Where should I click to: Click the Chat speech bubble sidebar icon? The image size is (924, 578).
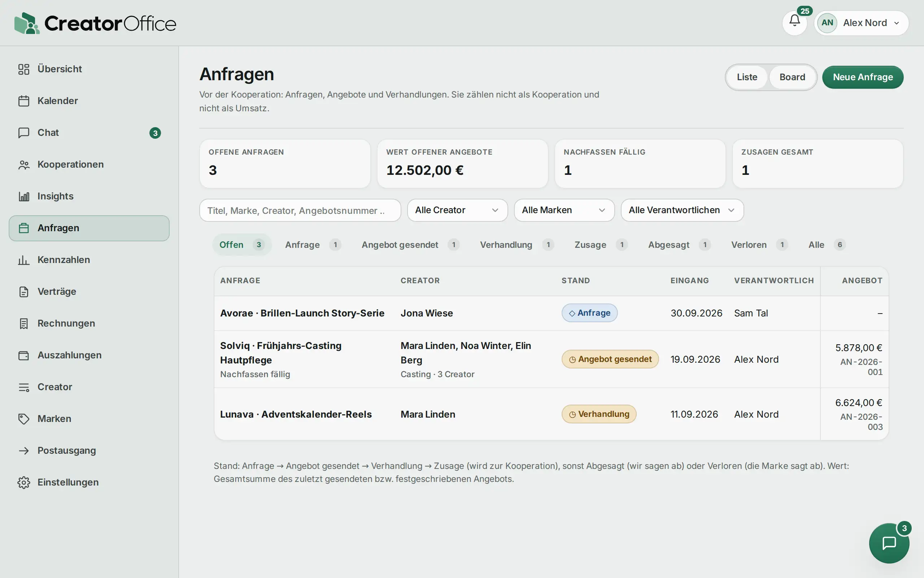pos(24,133)
